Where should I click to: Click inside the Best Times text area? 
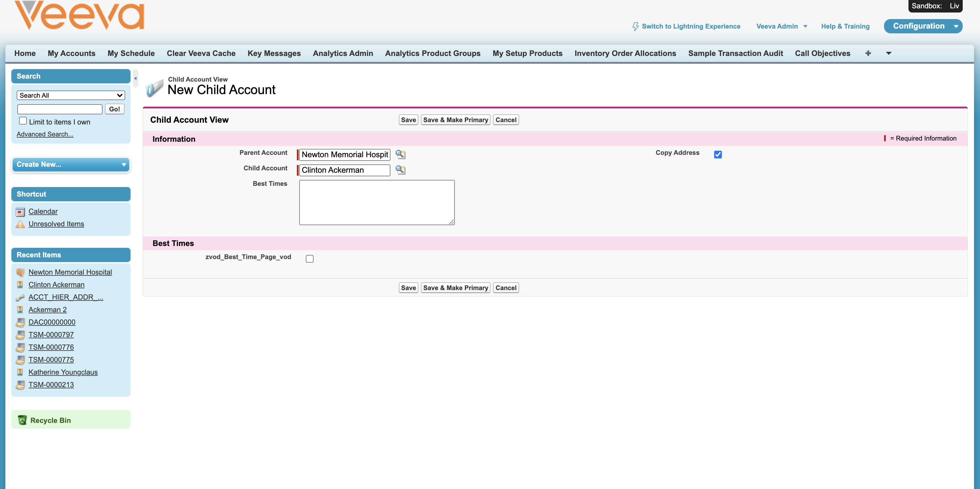coord(377,202)
